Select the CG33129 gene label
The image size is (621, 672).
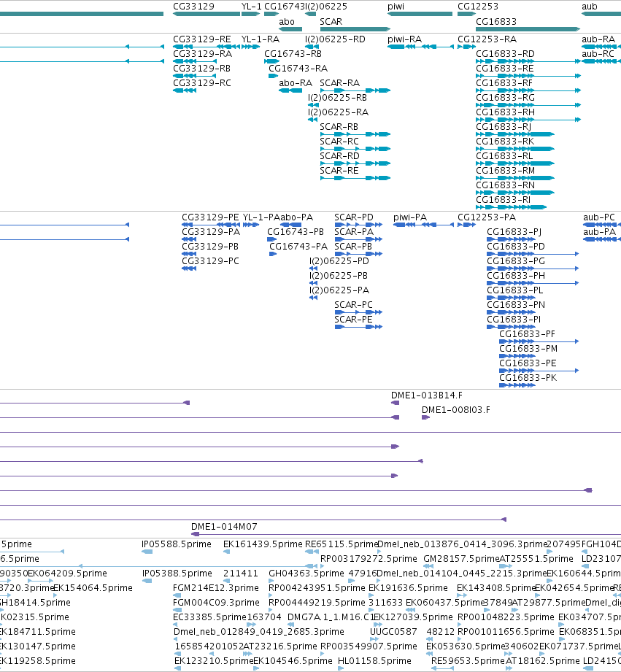(x=193, y=7)
